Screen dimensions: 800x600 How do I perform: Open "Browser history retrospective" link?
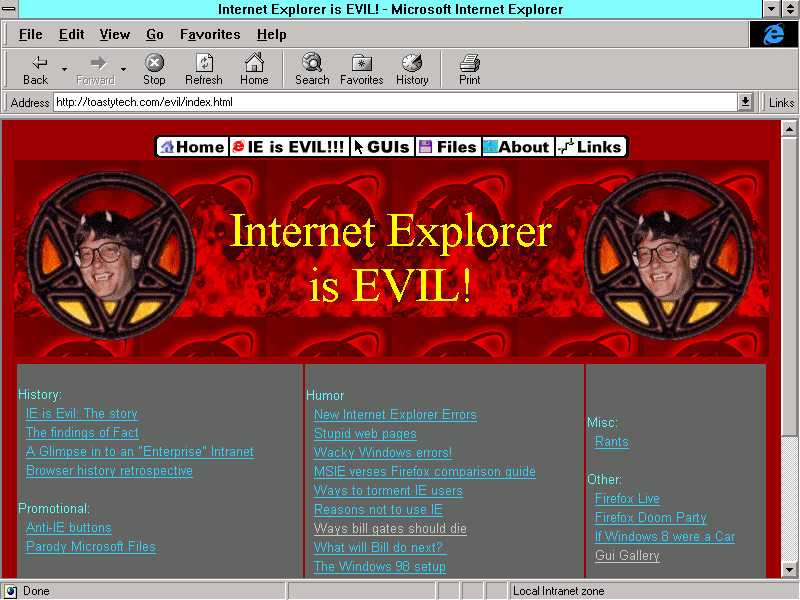click(109, 470)
